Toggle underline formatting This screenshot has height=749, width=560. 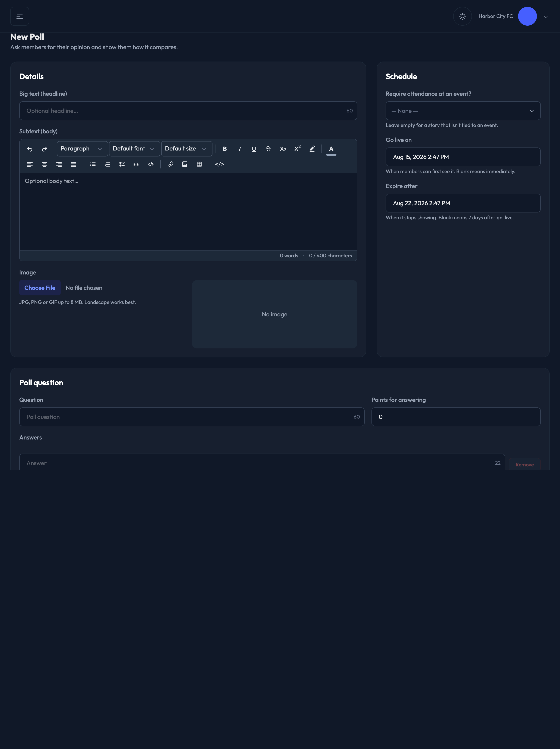click(254, 149)
